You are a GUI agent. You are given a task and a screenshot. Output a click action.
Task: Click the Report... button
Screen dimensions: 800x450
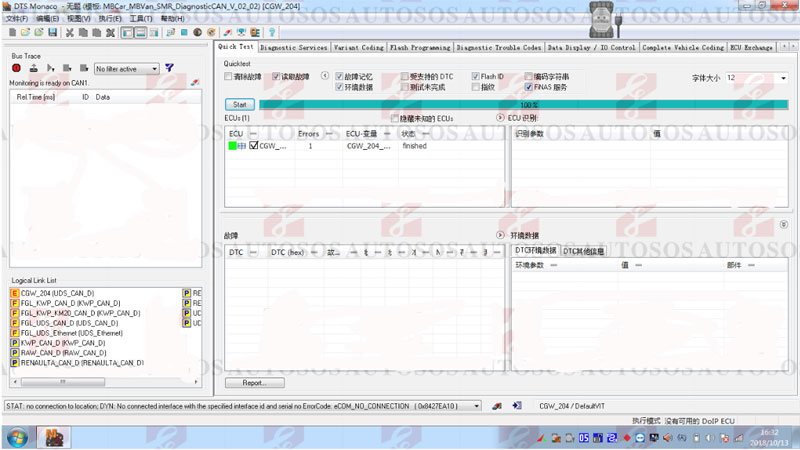255,383
